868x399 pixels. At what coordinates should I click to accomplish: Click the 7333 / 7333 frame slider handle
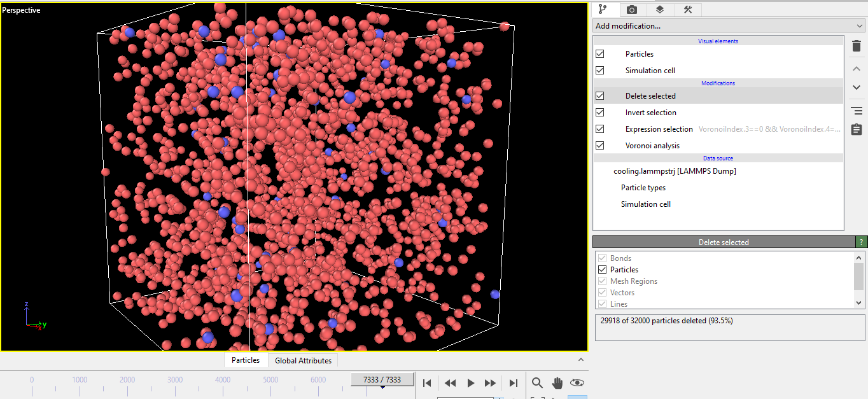[x=382, y=379]
